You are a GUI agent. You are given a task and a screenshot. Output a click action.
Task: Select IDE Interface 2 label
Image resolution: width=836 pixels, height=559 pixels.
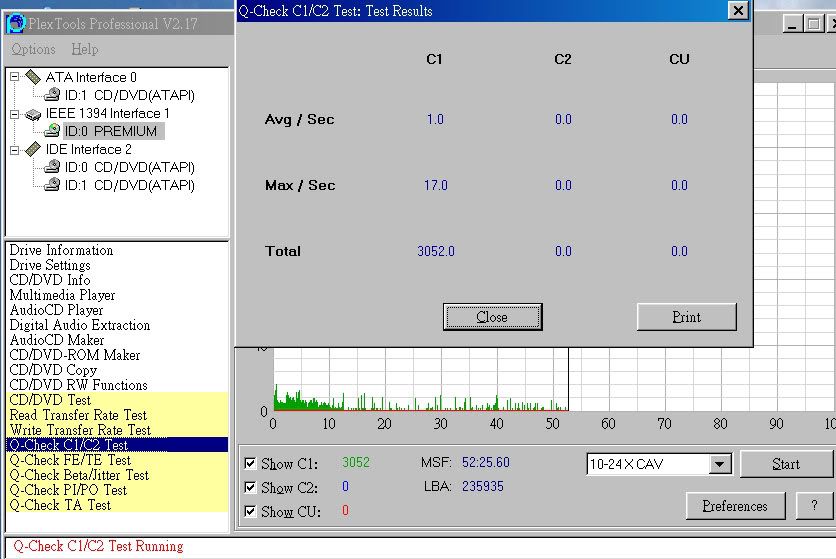[89, 149]
